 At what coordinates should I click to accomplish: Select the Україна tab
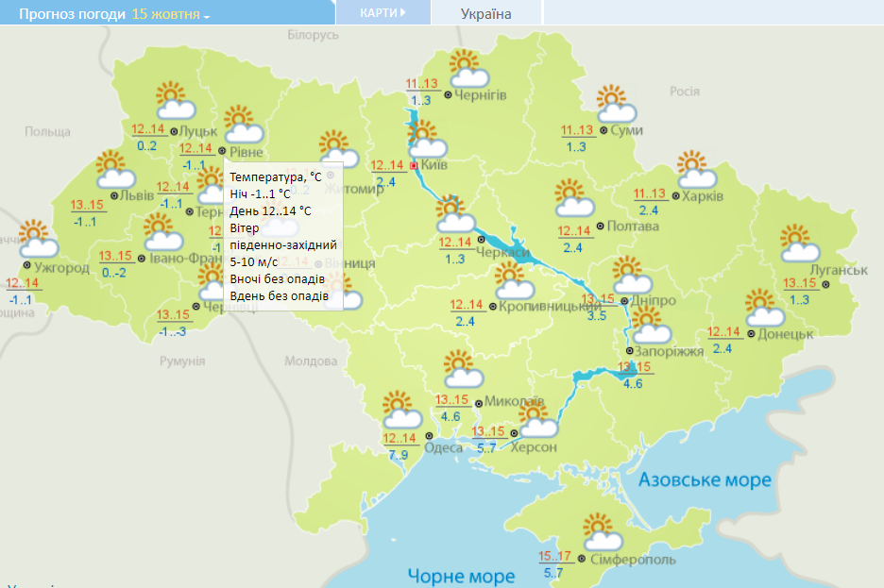tap(486, 14)
